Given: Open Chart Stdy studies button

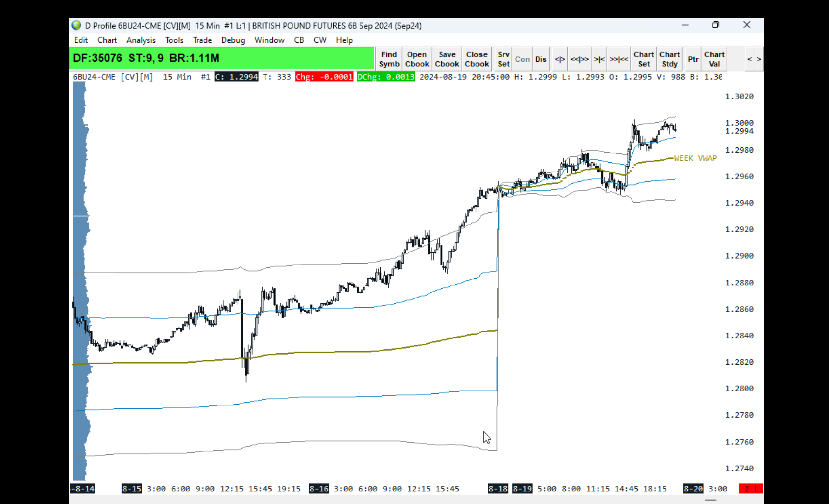Looking at the screenshot, I should click(x=669, y=59).
